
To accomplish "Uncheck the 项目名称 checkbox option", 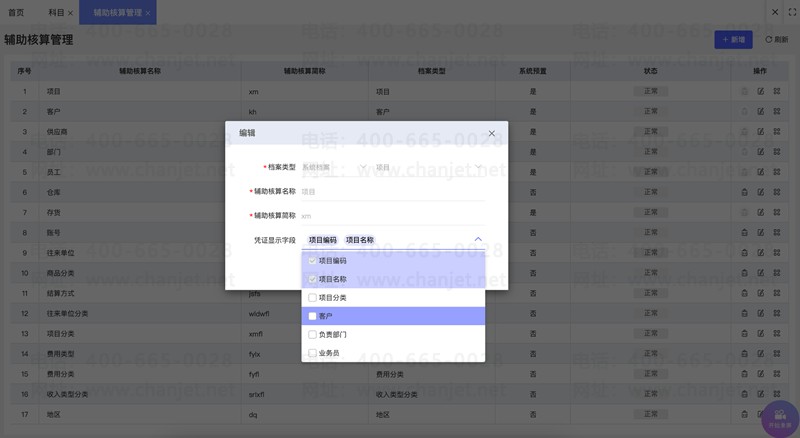I will coord(312,279).
